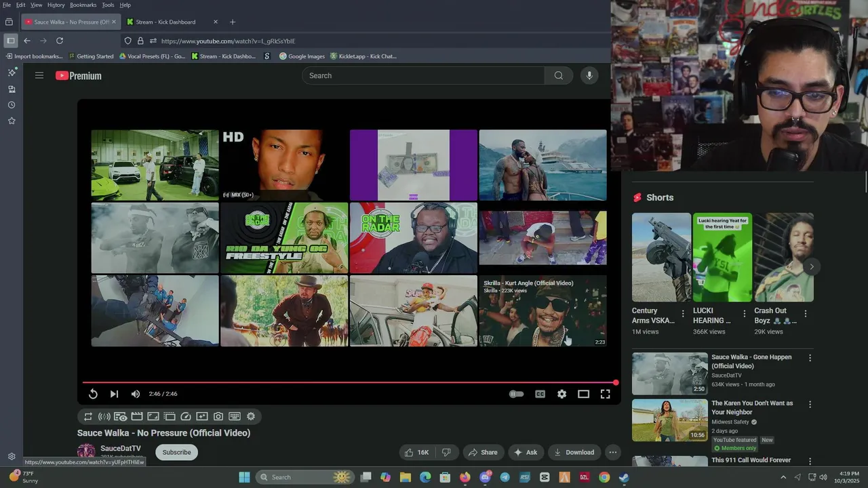The height and width of the screenshot is (488, 868).
Task: Toggle theater mode view
Action: (x=583, y=394)
